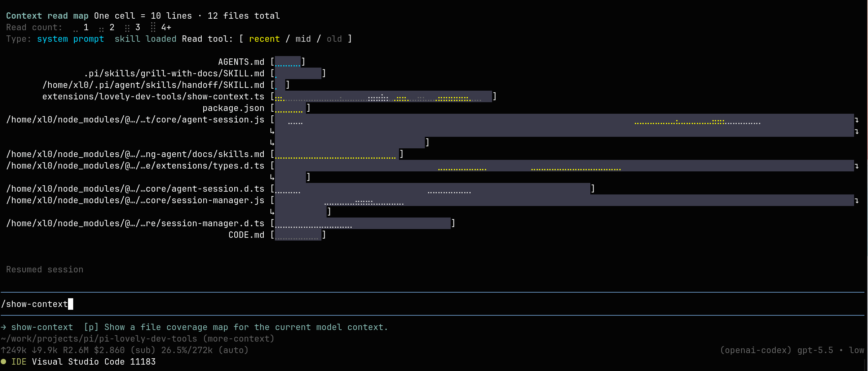Image resolution: width=868 pixels, height=371 pixels.
Task: Click the /show-context command input
Action: (433, 304)
